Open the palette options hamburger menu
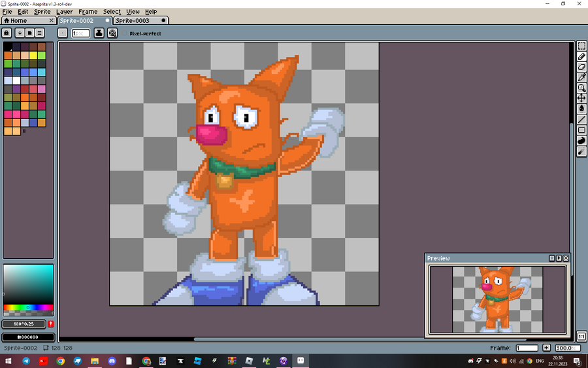Viewport: 588px width, 368px height. (39, 33)
